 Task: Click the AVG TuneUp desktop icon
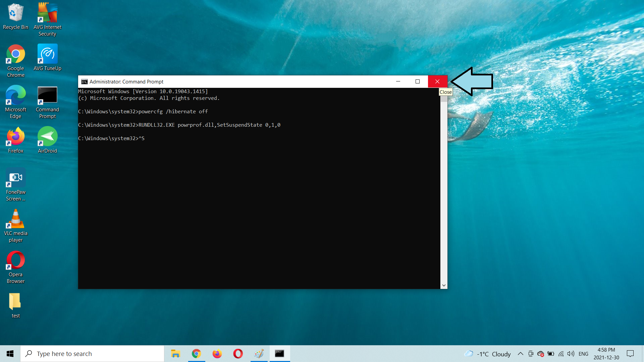(x=48, y=57)
